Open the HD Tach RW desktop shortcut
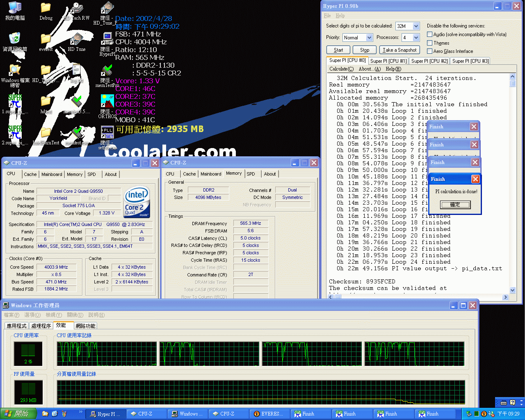525x420 pixels. pos(76,10)
